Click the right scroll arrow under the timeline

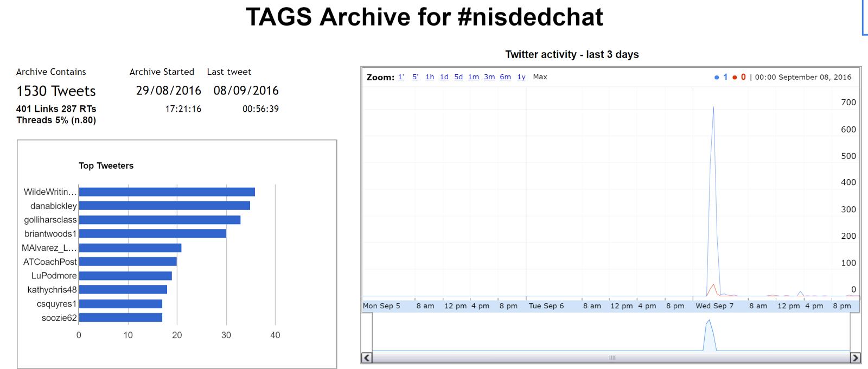(856, 358)
